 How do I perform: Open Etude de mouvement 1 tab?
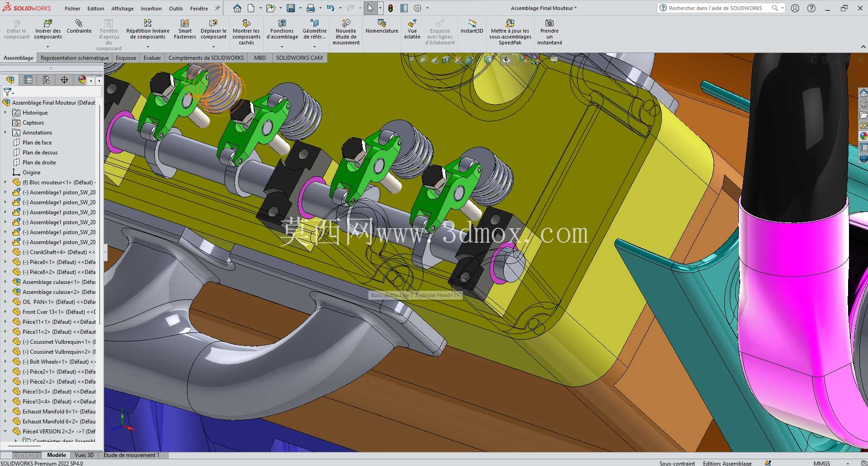click(x=131, y=455)
